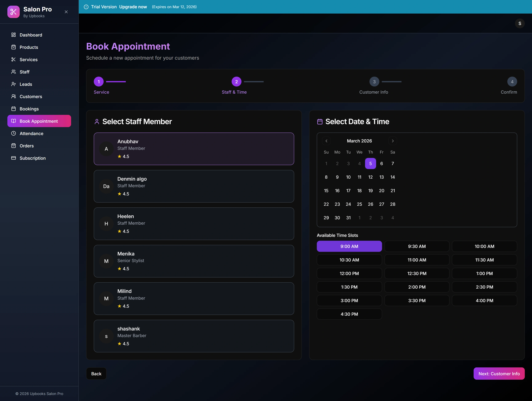Select the Dashboard grid icon
This screenshot has height=401, width=532.
coord(14,35)
